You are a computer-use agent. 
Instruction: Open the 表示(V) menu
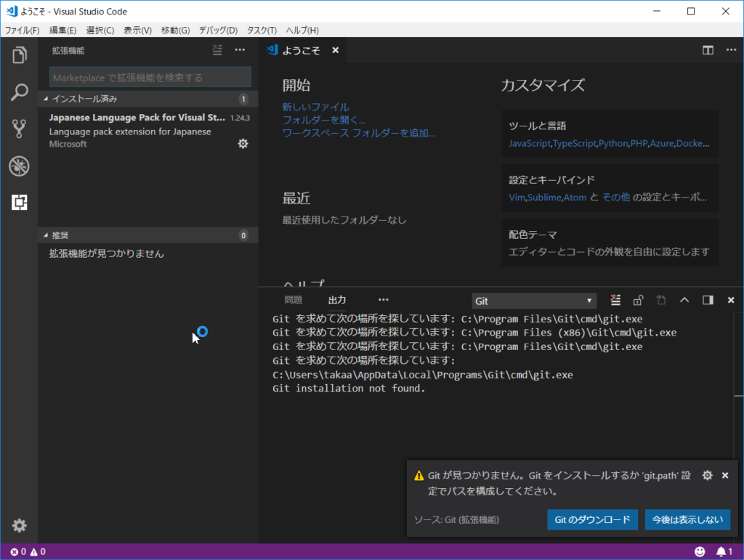click(x=137, y=31)
